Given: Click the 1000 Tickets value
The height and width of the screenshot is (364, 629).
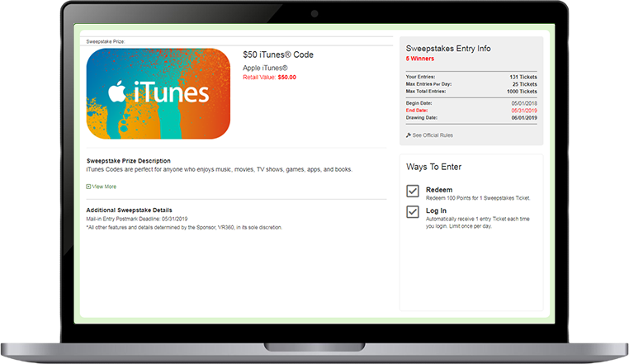Looking at the screenshot, I should click(x=522, y=91).
